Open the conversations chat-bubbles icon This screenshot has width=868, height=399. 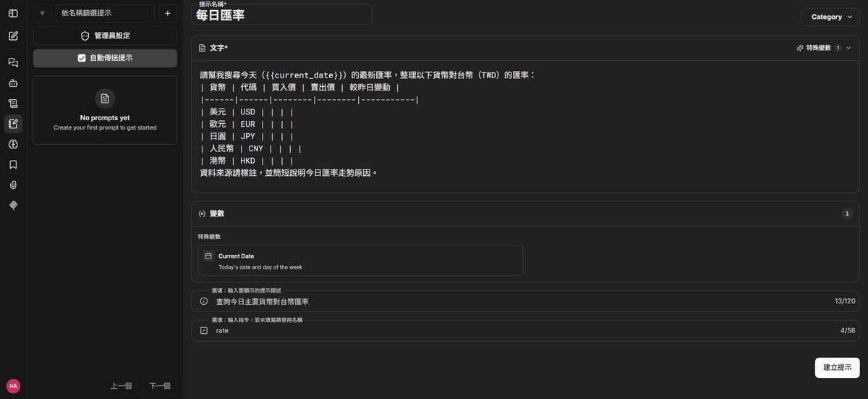tap(13, 63)
